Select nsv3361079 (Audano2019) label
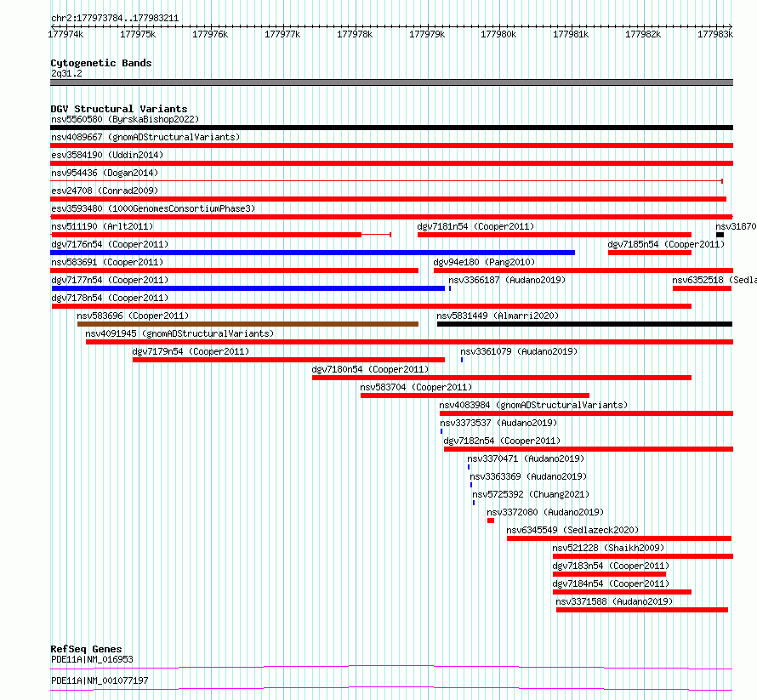This screenshot has width=757, height=700. tap(519, 351)
